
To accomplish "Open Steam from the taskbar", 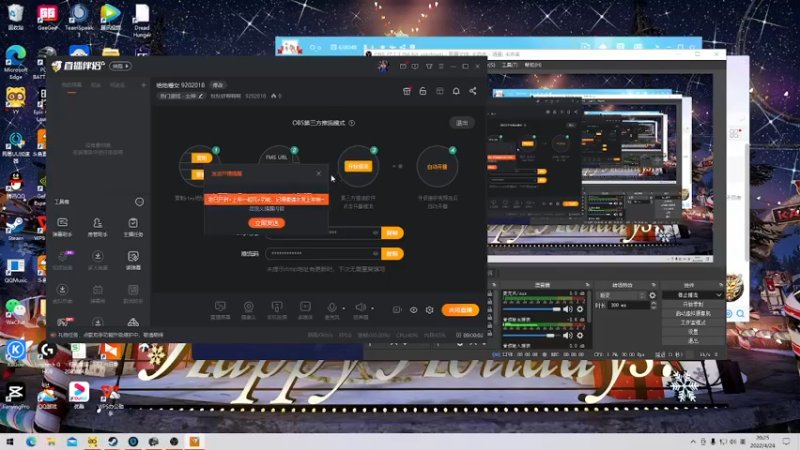I will coord(113,442).
